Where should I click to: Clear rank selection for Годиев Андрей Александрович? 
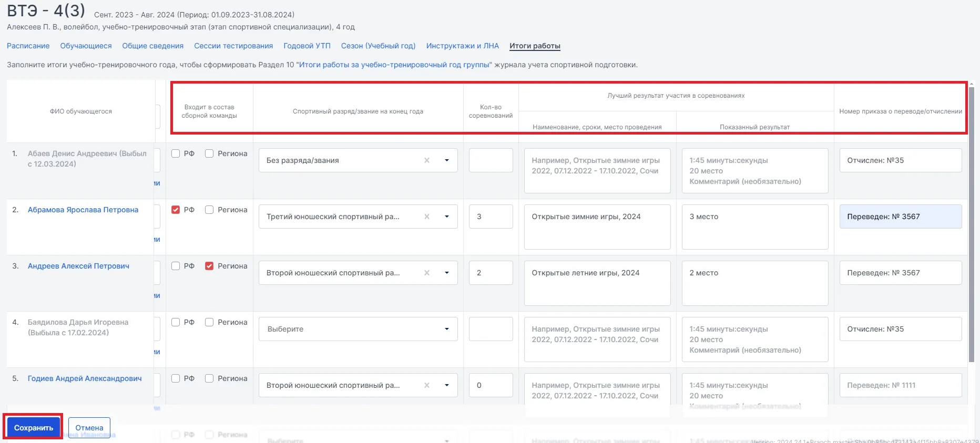(x=427, y=385)
